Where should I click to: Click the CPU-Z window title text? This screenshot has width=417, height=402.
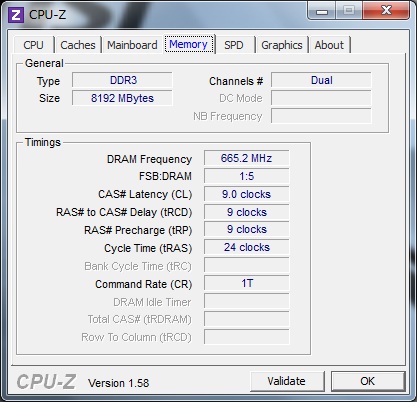47,15
